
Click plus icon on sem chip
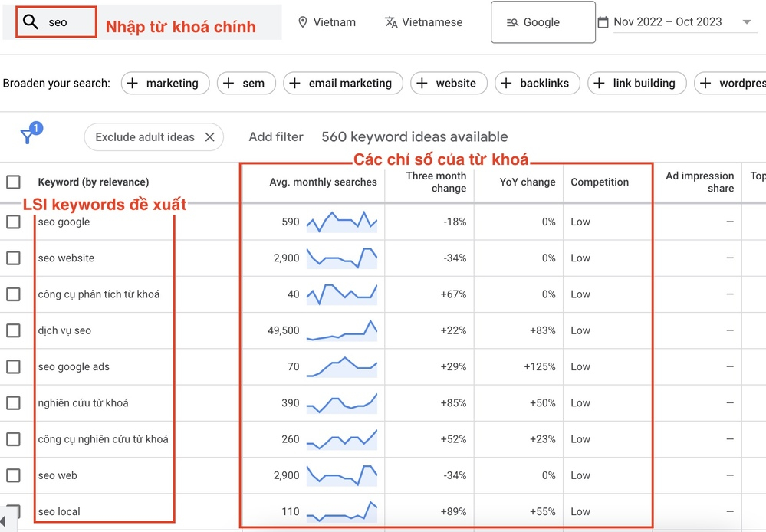(228, 83)
